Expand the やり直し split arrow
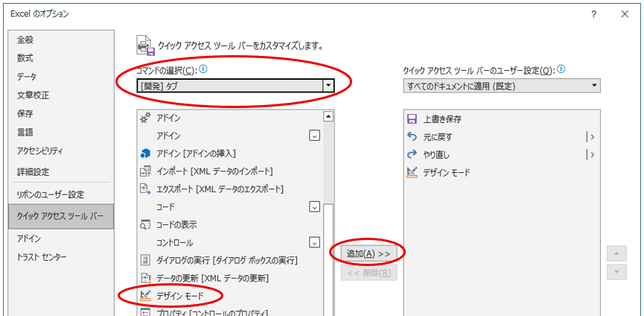 click(591, 154)
